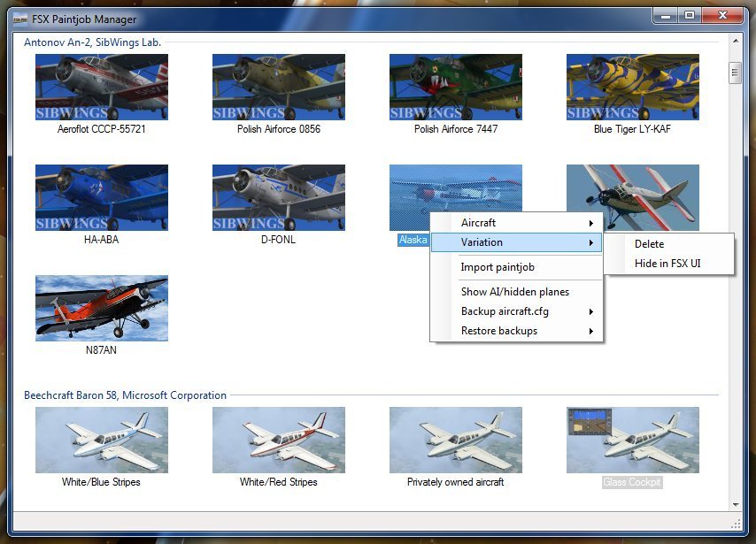Select the D-FONL paintjob thumbnail
This screenshot has width=756, height=544.
pyautogui.click(x=279, y=197)
